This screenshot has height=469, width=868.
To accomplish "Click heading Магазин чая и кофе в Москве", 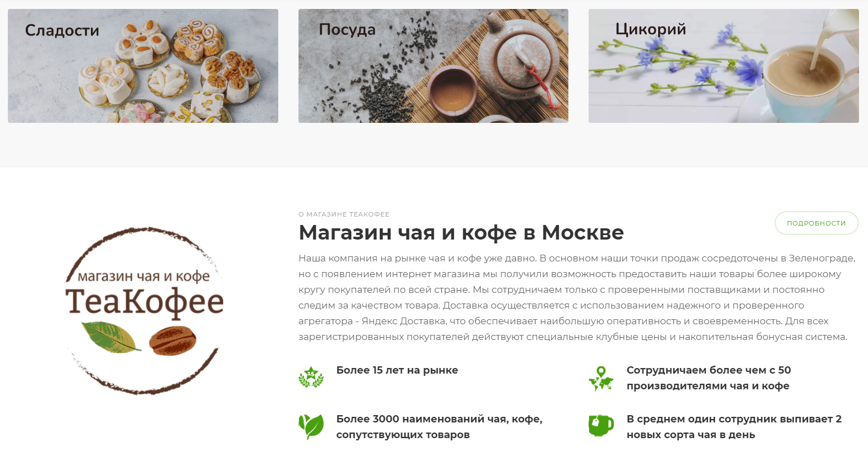I will coord(461,232).
